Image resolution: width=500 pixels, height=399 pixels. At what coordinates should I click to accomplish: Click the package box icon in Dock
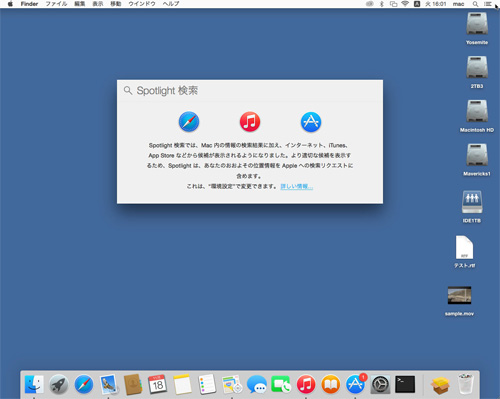tap(440, 385)
